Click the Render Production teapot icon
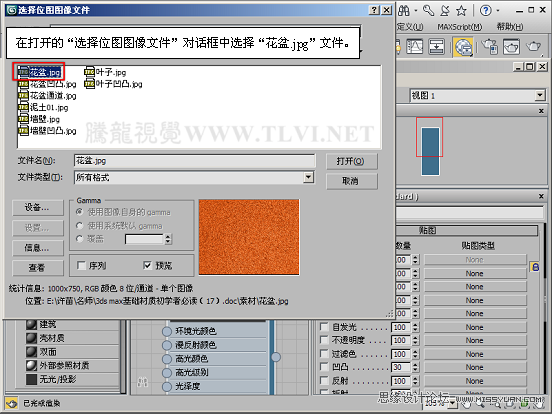The height and width of the screenshot is (414, 552). tap(533, 46)
